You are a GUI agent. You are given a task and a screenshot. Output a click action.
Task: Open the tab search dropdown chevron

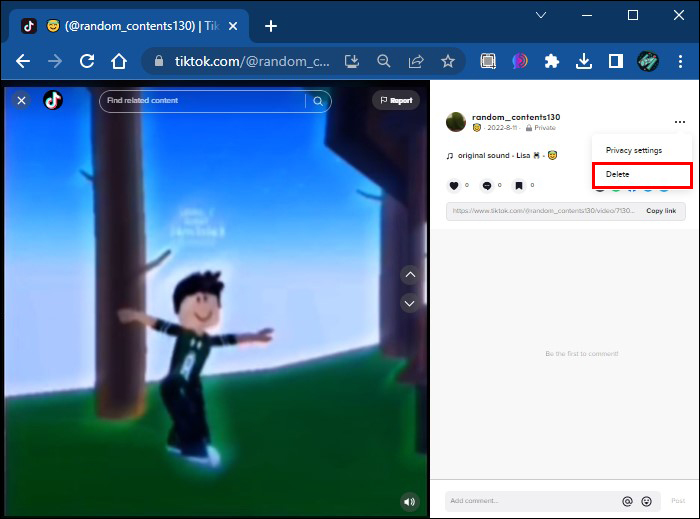(x=541, y=16)
